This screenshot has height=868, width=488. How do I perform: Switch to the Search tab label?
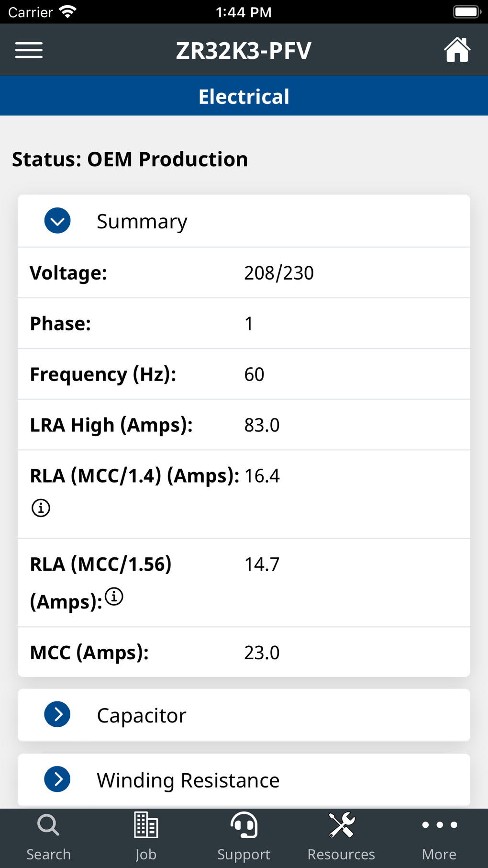pyautogui.click(x=48, y=855)
